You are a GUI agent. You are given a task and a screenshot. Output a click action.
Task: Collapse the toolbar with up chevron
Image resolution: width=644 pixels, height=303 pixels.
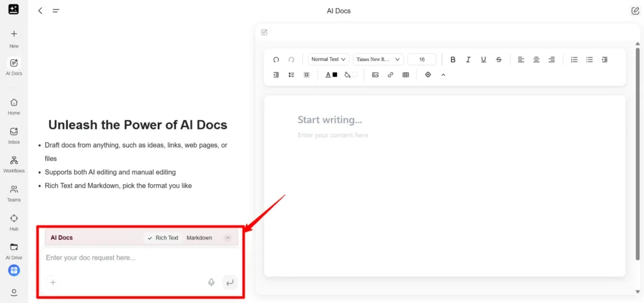pos(443,75)
